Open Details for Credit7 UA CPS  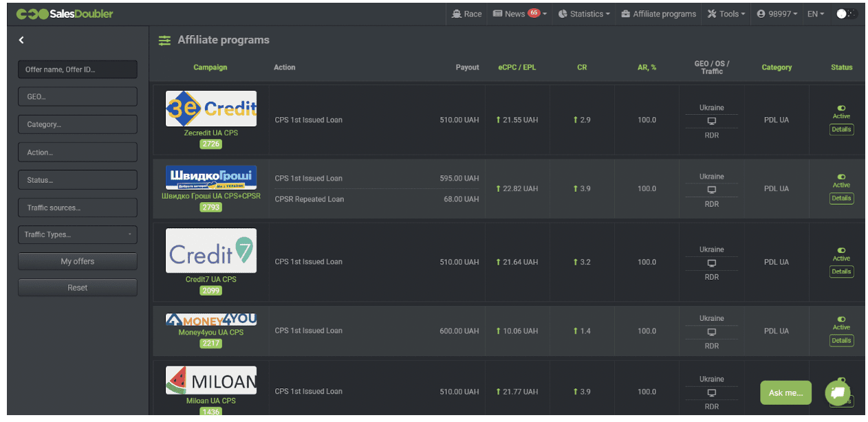point(841,271)
